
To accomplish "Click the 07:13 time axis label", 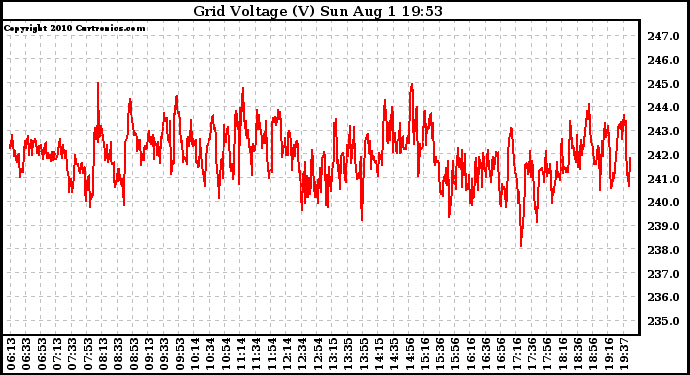I will pyautogui.click(x=57, y=354).
